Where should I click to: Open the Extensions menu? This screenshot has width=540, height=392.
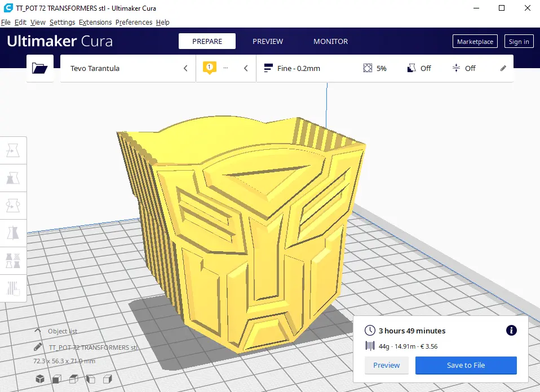[95, 23]
